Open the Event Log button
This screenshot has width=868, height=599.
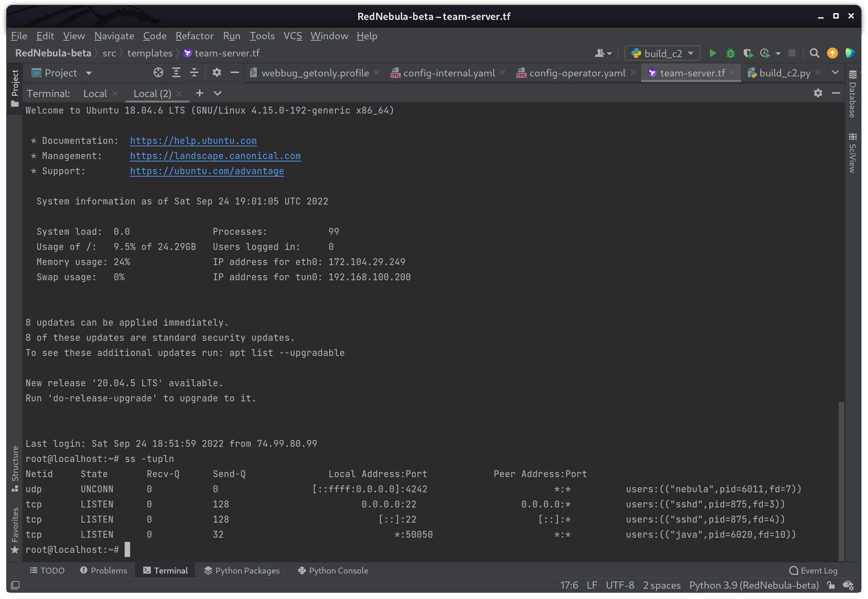tap(813, 570)
